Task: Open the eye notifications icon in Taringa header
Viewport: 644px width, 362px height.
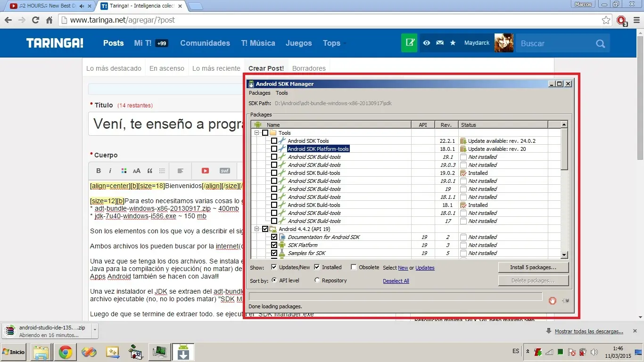Action: 427,43
